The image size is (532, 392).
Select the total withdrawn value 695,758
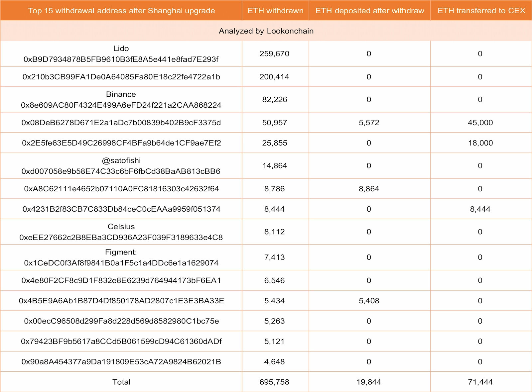pyautogui.click(x=274, y=382)
